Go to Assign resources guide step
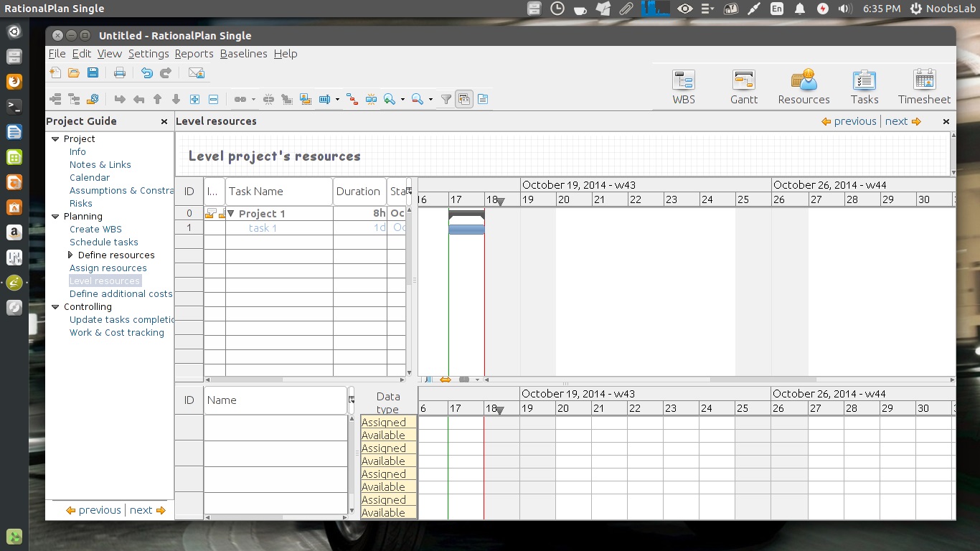The image size is (980, 551). (108, 268)
